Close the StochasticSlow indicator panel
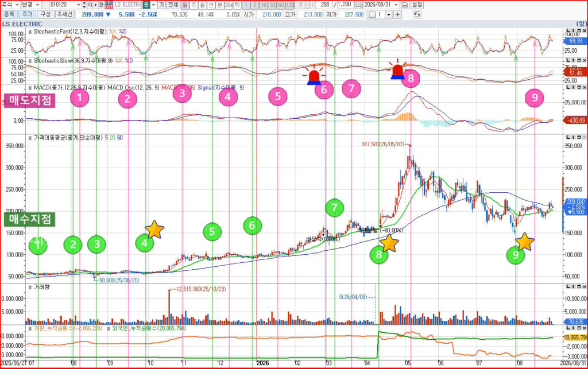Screen dimensions: 588x369 [x=583, y=60]
